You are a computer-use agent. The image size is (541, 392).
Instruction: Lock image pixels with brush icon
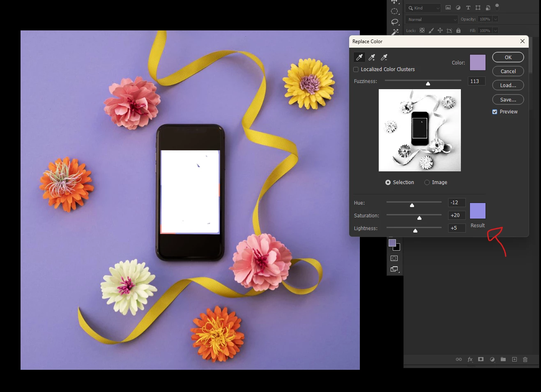(x=431, y=30)
